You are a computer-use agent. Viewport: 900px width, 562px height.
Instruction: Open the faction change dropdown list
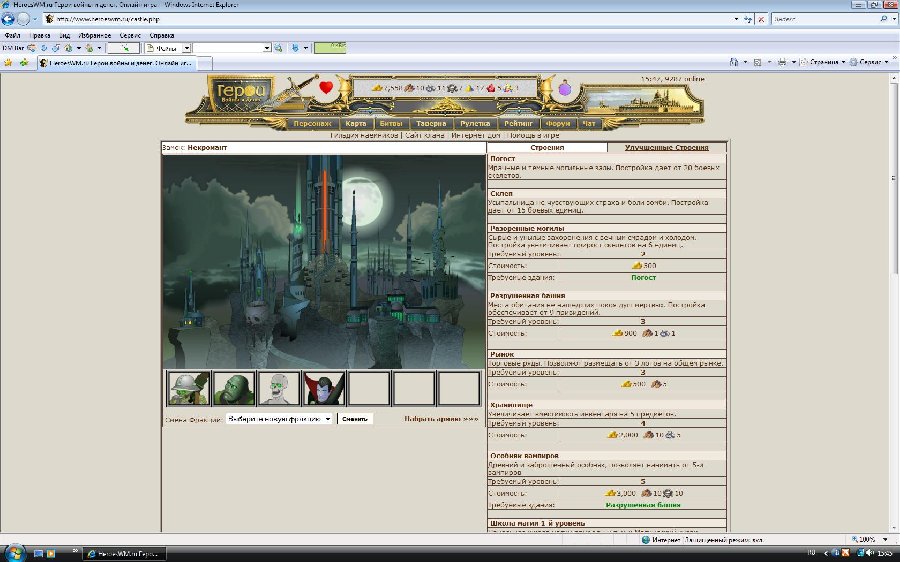tap(279, 419)
